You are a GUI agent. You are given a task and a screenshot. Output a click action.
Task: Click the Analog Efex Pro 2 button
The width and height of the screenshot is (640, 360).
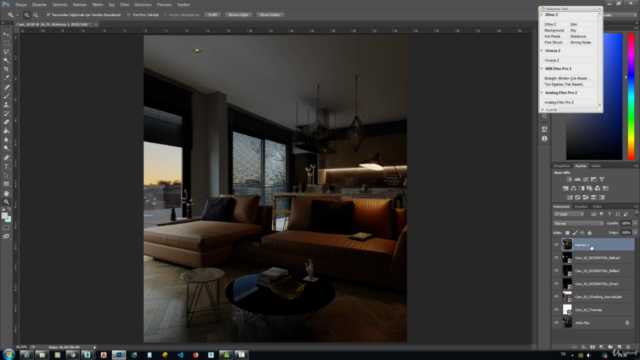(568, 102)
